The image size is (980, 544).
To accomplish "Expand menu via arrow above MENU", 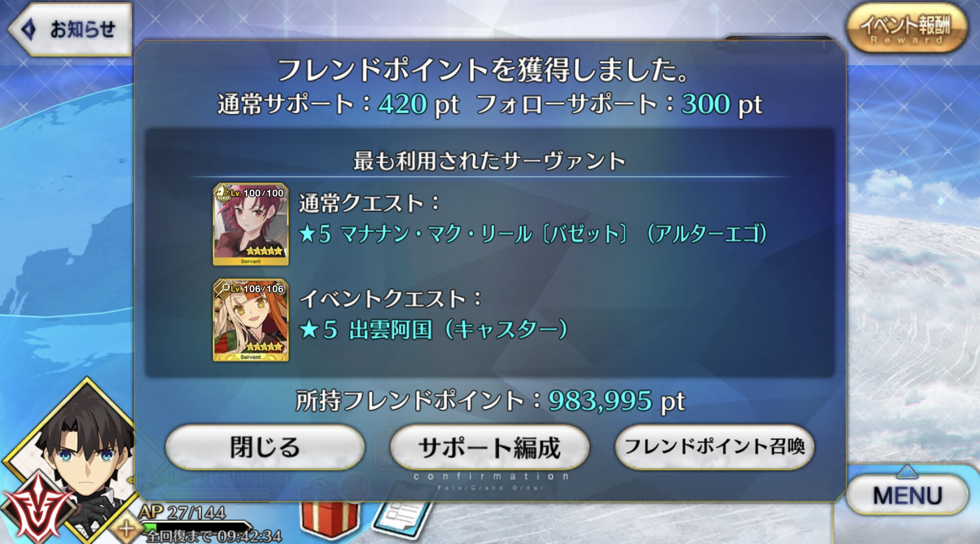I will [907, 471].
